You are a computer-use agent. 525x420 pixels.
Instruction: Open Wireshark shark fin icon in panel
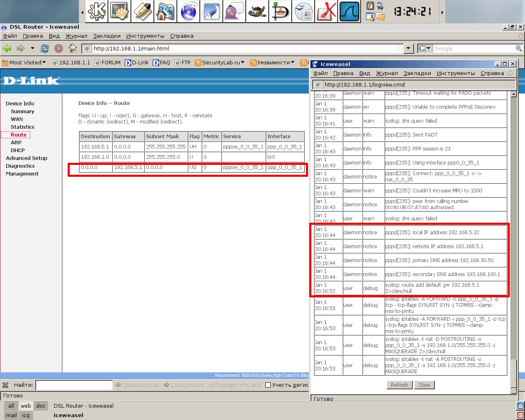pos(349,11)
